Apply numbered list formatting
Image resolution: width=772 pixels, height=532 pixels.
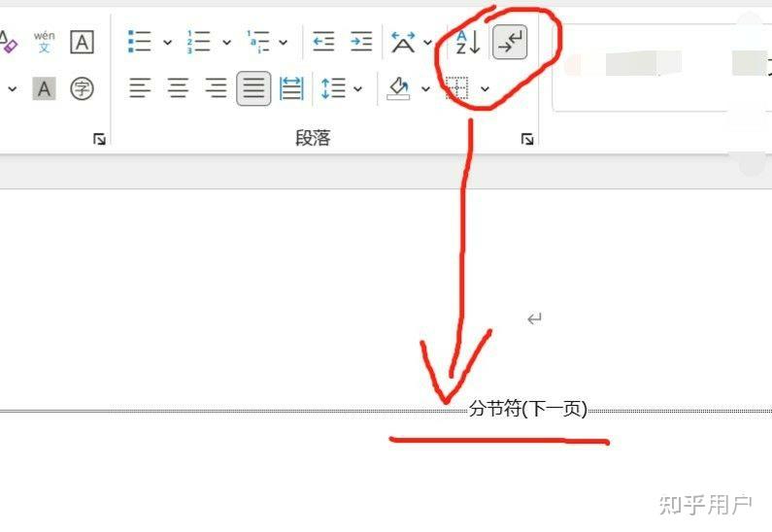tap(198, 42)
